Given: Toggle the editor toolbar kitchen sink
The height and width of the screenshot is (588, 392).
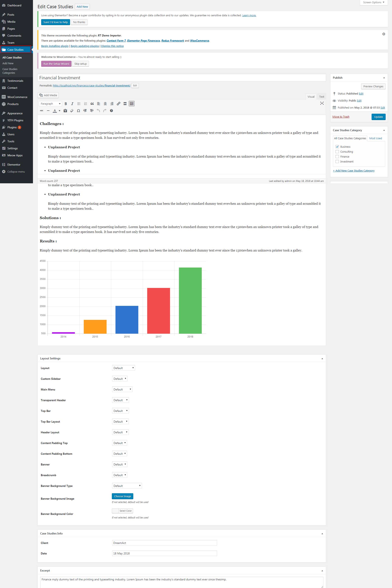Looking at the screenshot, I should (x=132, y=104).
